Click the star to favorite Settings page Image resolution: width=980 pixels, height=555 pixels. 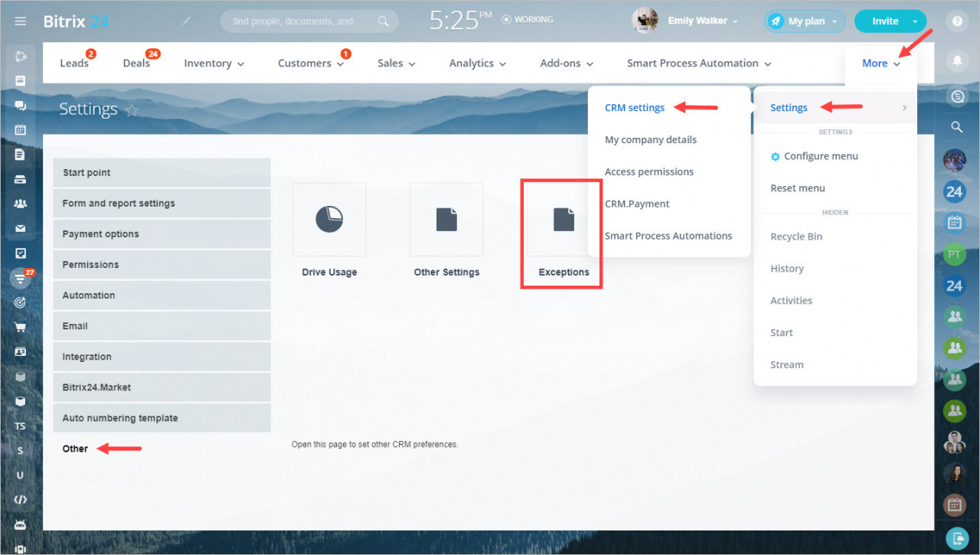point(132,110)
